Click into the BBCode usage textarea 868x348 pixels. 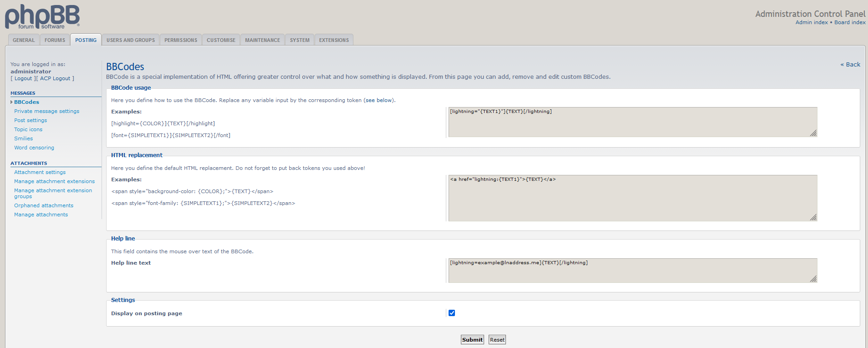pos(633,122)
